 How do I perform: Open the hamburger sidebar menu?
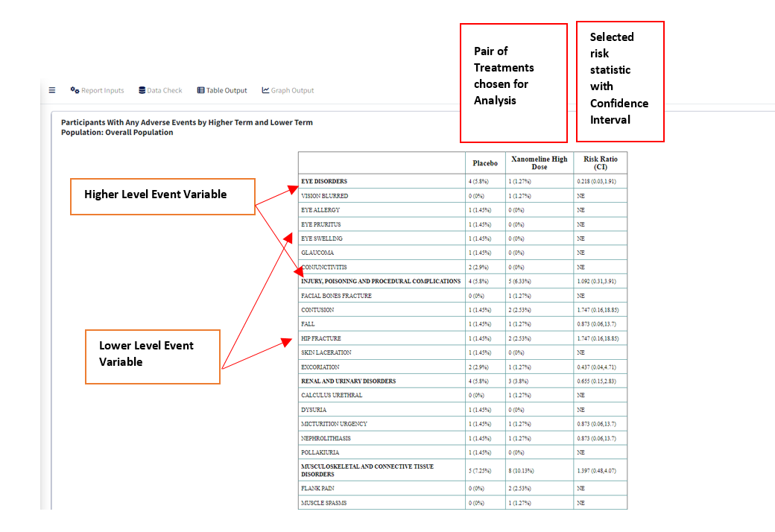52,90
